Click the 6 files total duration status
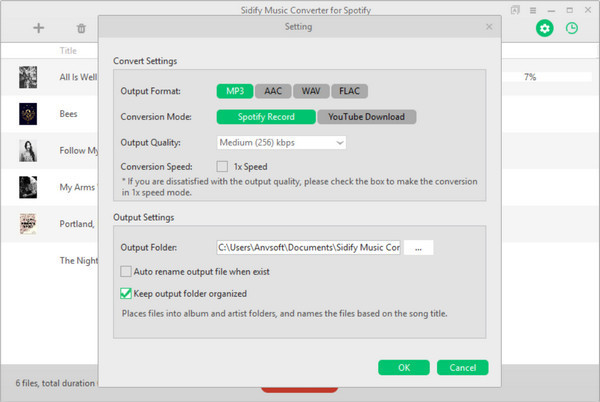This screenshot has width=600, height=402. [x=57, y=383]
